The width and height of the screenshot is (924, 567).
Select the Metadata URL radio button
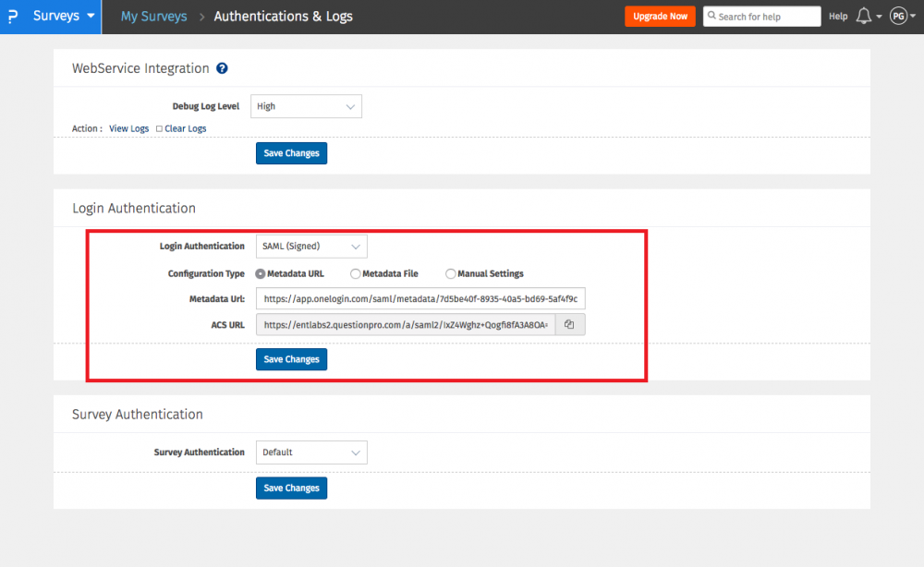point(260,273)
